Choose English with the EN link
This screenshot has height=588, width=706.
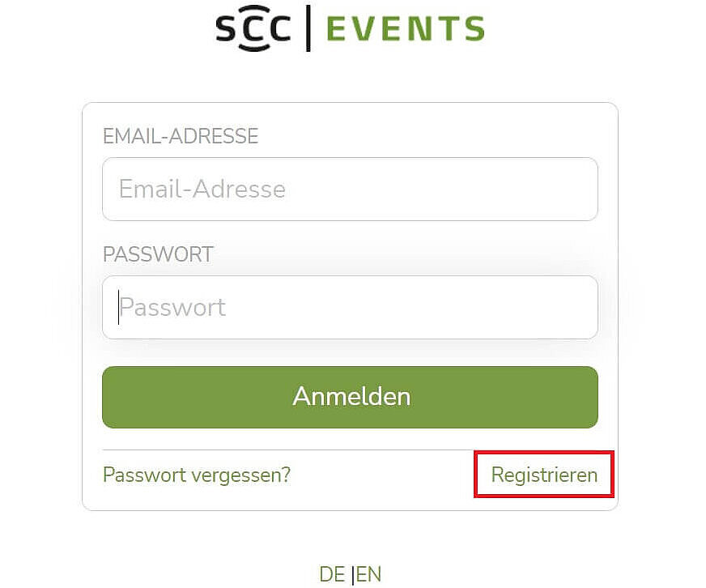click(369, 574)
